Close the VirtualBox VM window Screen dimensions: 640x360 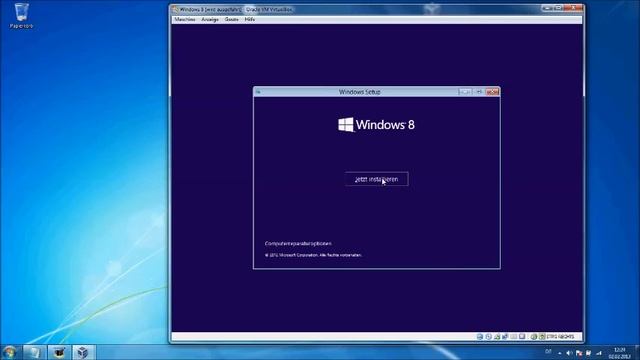[574, 8]
